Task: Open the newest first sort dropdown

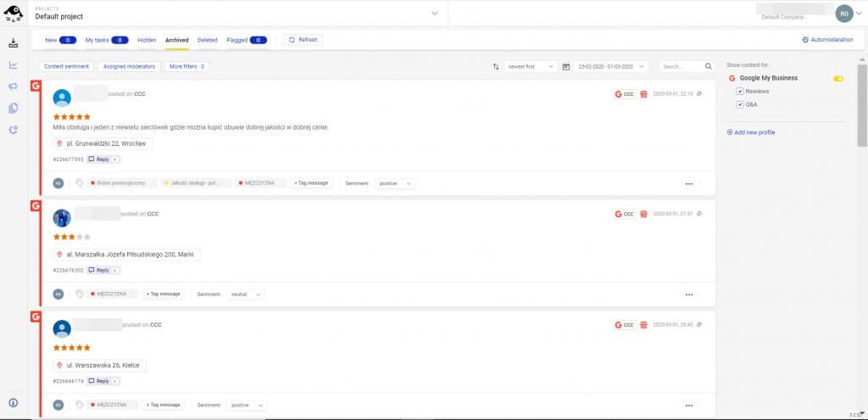Action: (x=531, y=66)
